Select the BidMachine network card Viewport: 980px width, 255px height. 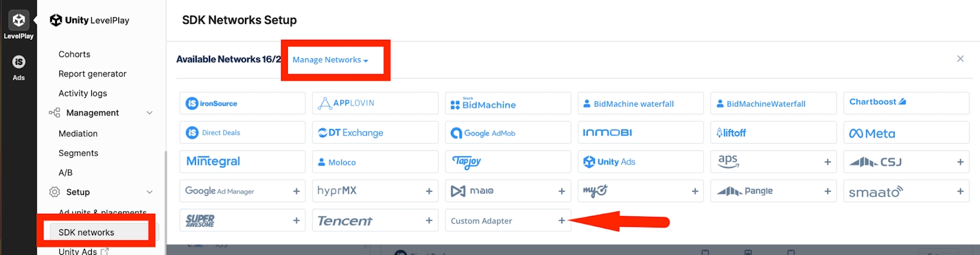coord(508,103)
